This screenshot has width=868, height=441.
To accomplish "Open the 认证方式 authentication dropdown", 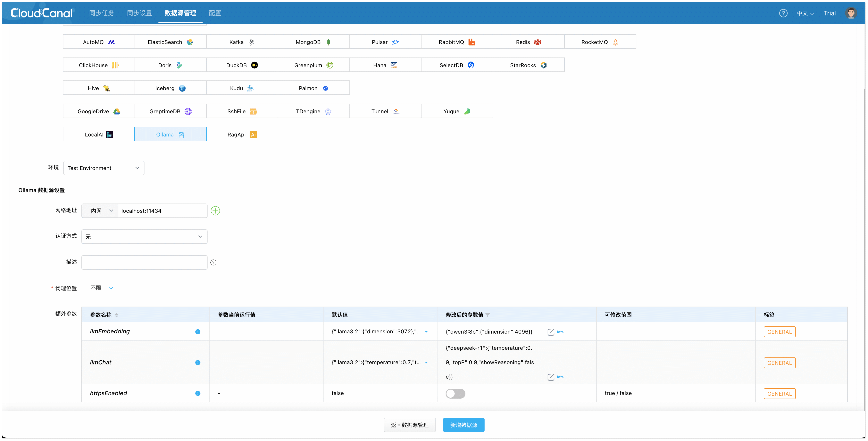I will point(144,237).
